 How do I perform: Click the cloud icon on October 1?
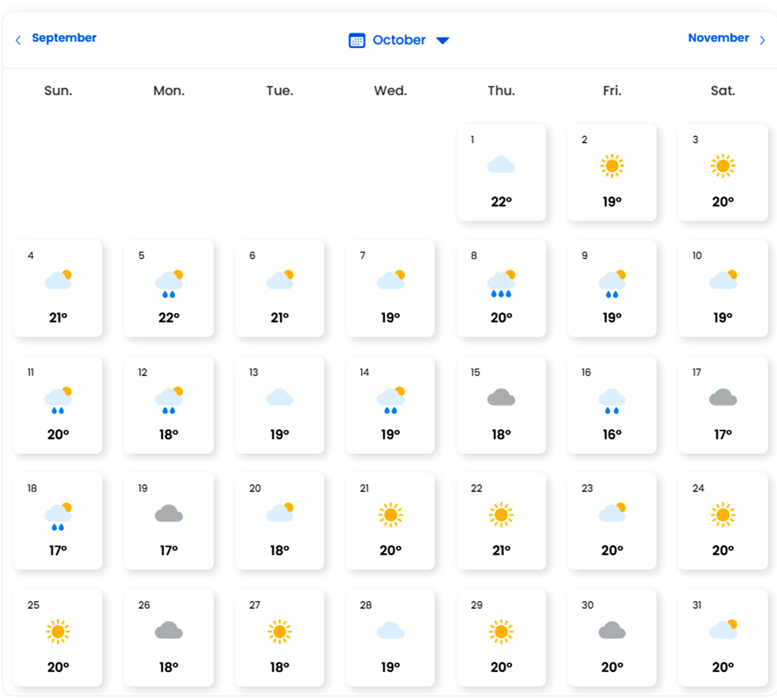pos(501,165)
